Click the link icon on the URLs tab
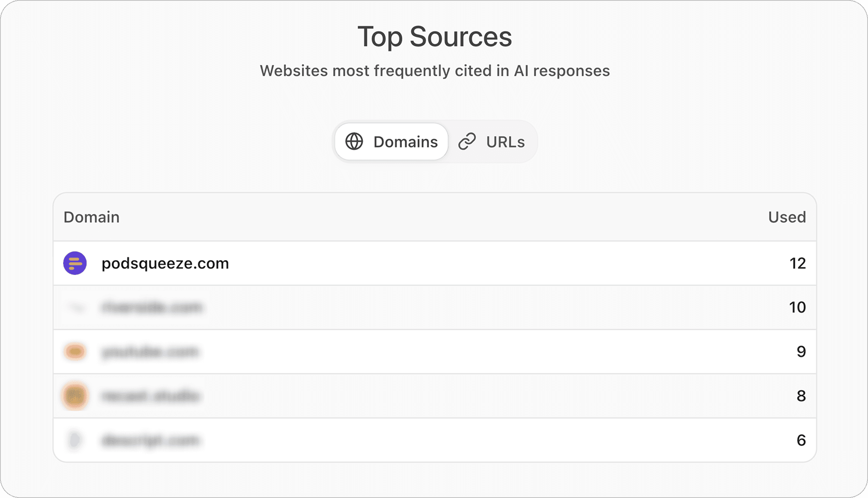The image size is (868, 498). [x=467, y=141]
